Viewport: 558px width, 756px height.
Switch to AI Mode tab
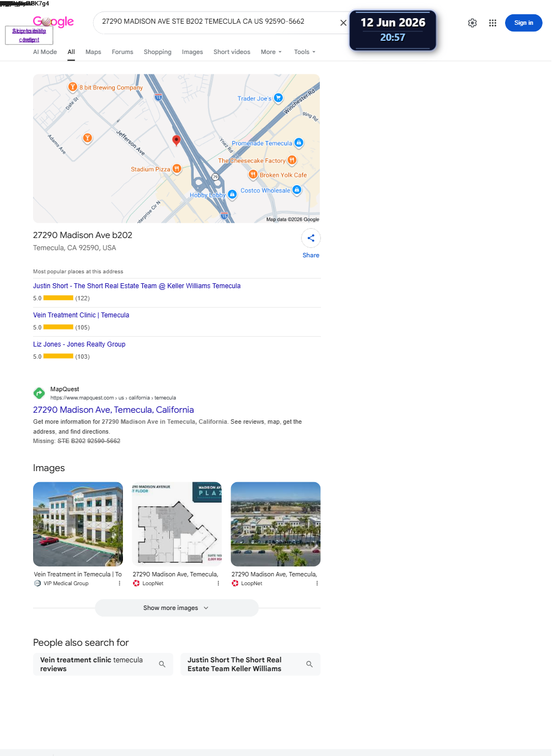click(45, 52)
